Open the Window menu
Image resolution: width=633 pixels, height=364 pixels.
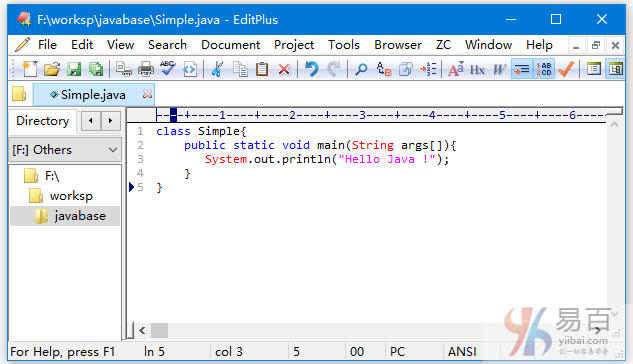(x=488, y=45)
